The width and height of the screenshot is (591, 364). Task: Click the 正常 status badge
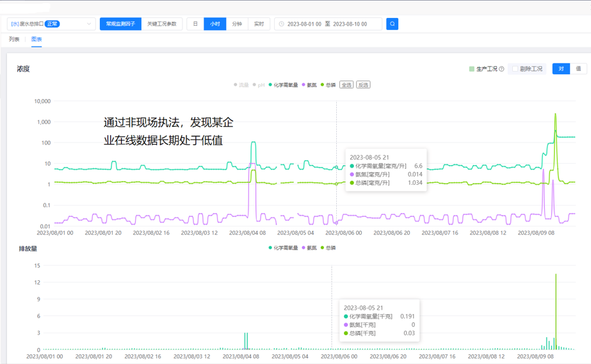tap(52, 24)
